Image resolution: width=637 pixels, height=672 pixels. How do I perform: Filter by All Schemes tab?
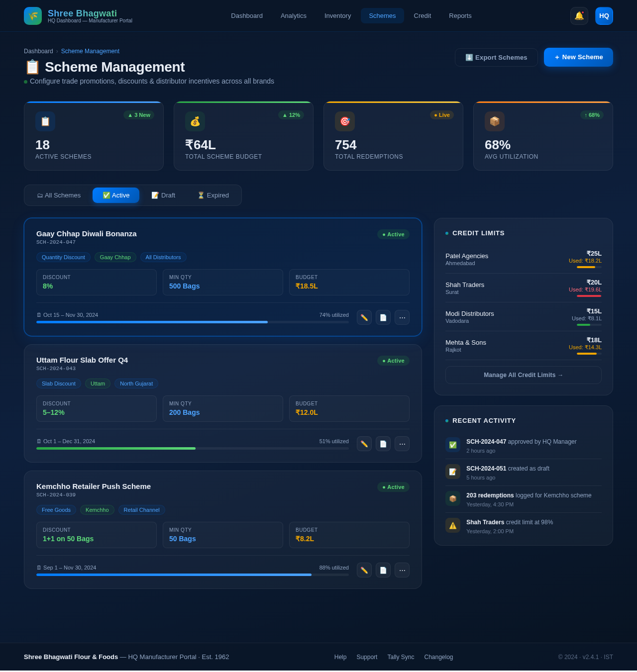tap(59, 195)
